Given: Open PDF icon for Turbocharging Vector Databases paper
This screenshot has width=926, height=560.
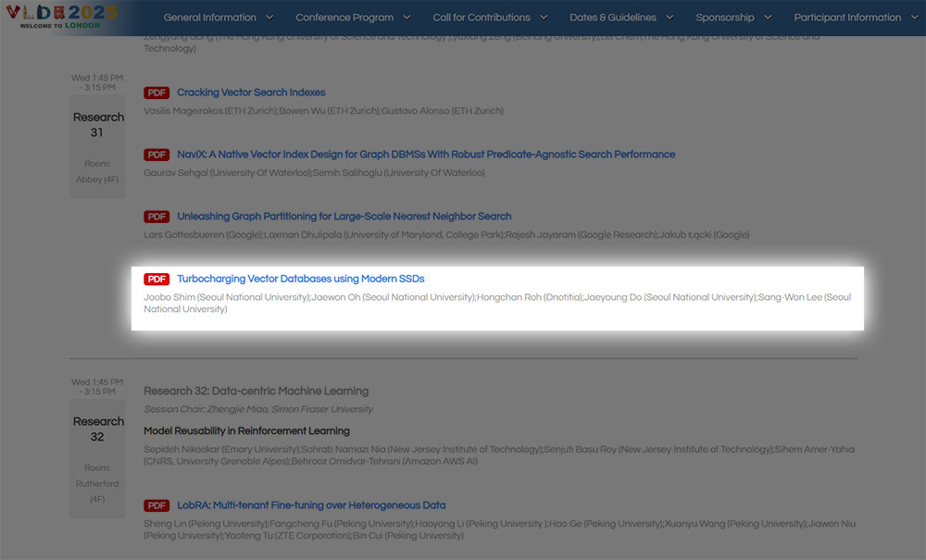Looking at the screenshot, I should 156,279.
